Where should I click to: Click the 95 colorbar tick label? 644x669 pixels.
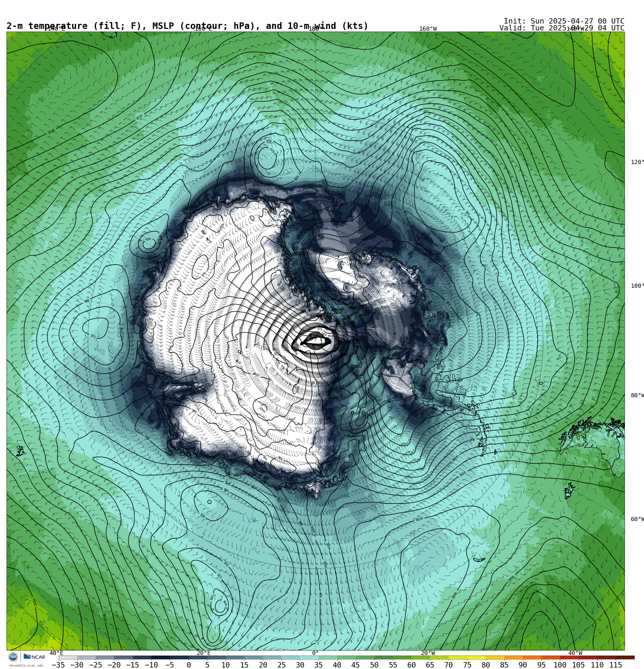[541, 665]
